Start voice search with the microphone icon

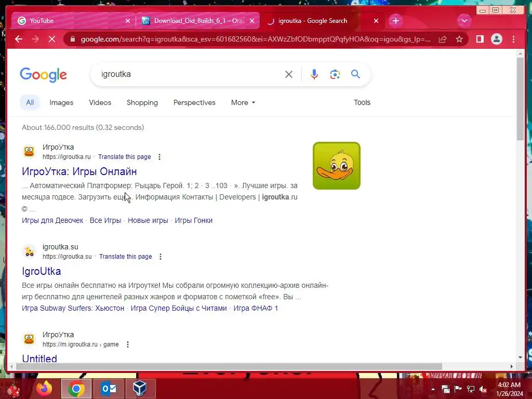pos(314,74)
